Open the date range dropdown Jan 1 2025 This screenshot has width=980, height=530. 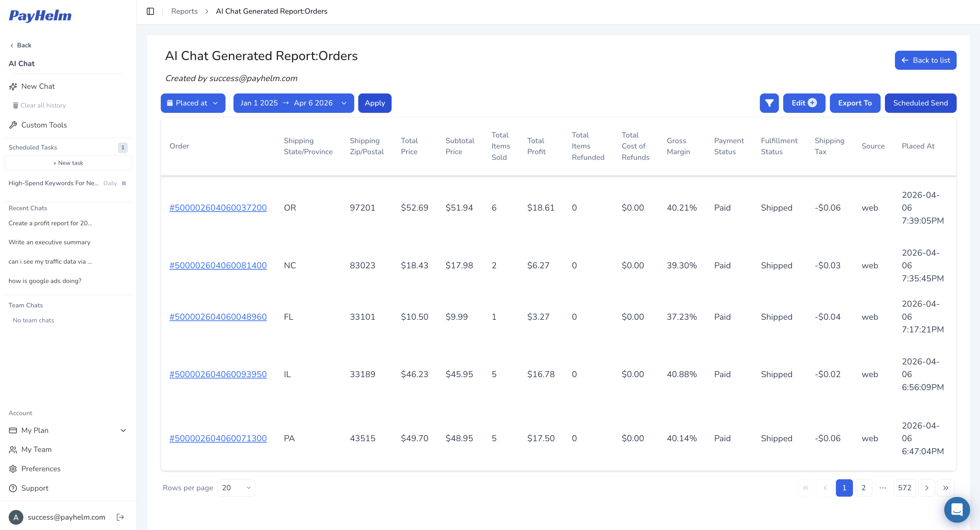click(293, 103)
